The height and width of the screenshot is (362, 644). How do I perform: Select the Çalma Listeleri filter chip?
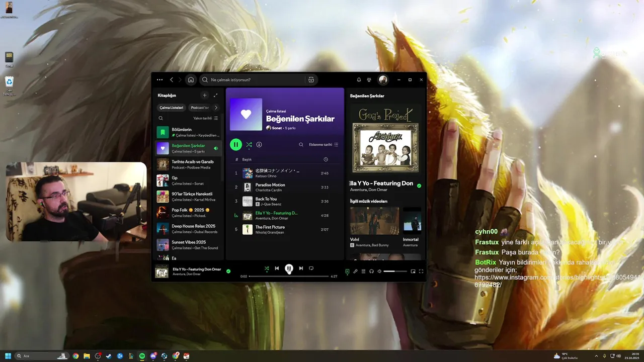coord(172,108)
